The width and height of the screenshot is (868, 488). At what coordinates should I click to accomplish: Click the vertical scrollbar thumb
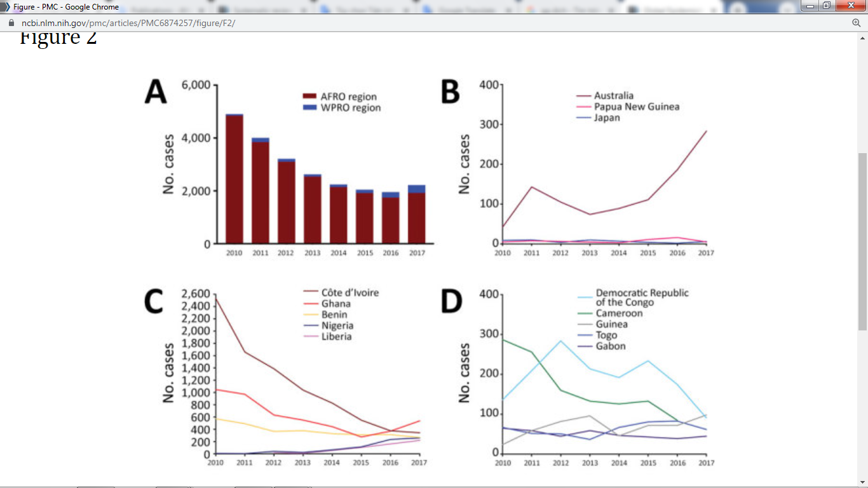pyautogui.click(x=862, y=241)
